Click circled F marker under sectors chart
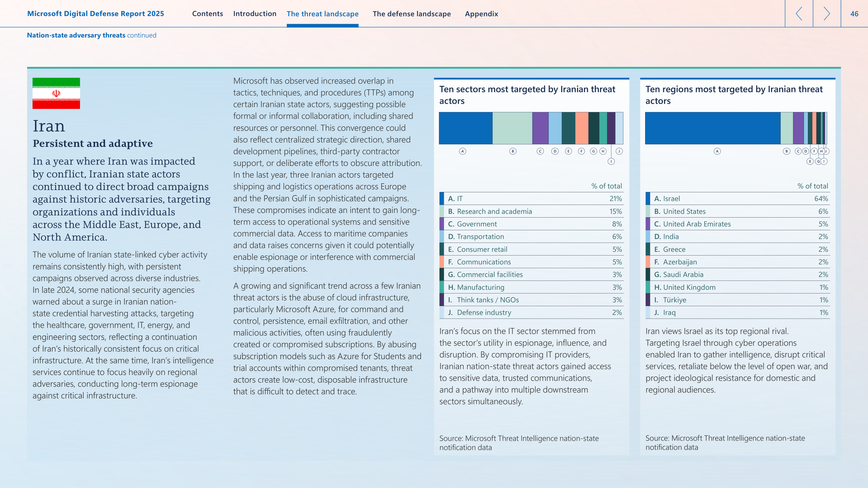Screen dimensions: 868x488 [x=582, y=151]
